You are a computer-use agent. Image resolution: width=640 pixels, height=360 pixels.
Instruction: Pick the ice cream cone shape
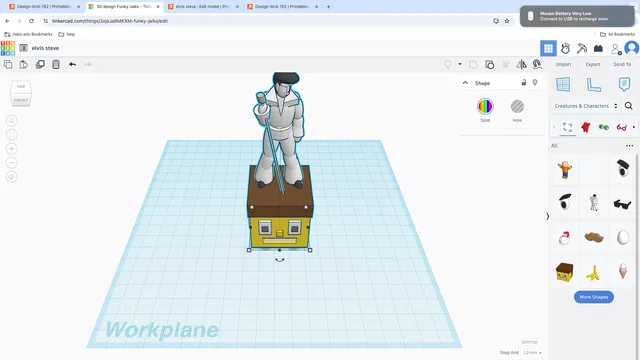coord(622,271)
